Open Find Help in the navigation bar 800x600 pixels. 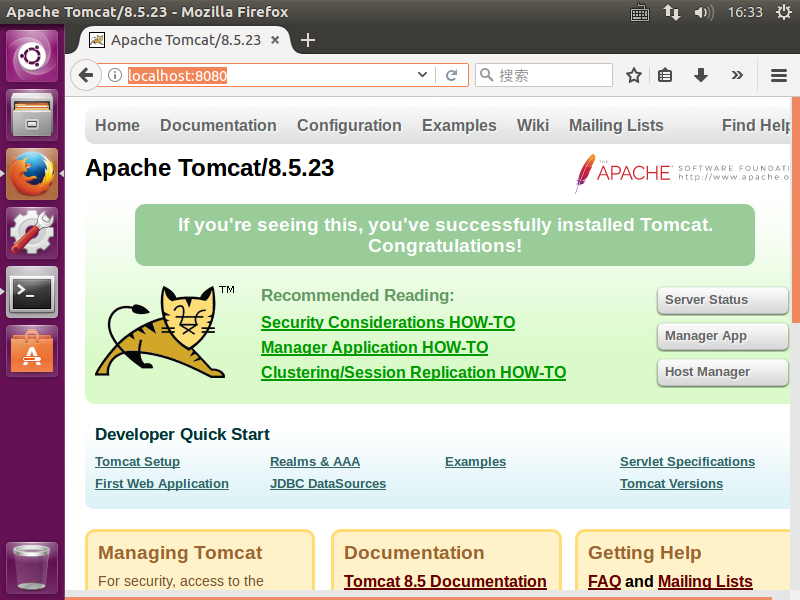tap(756, 126)
